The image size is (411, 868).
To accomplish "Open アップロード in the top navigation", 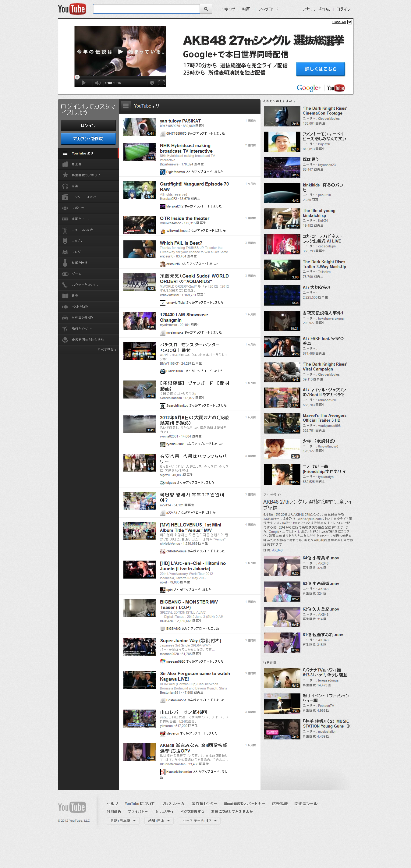I will click(x=268, y=9).
